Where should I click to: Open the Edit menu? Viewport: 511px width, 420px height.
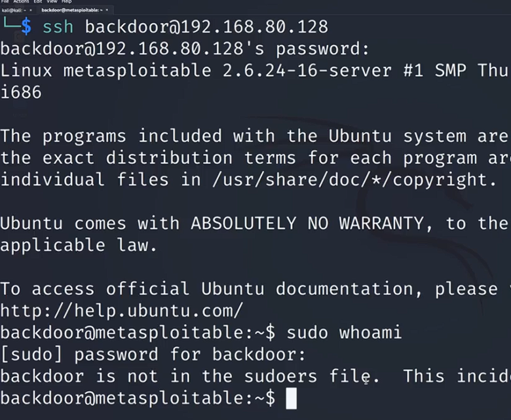[38, 2]
